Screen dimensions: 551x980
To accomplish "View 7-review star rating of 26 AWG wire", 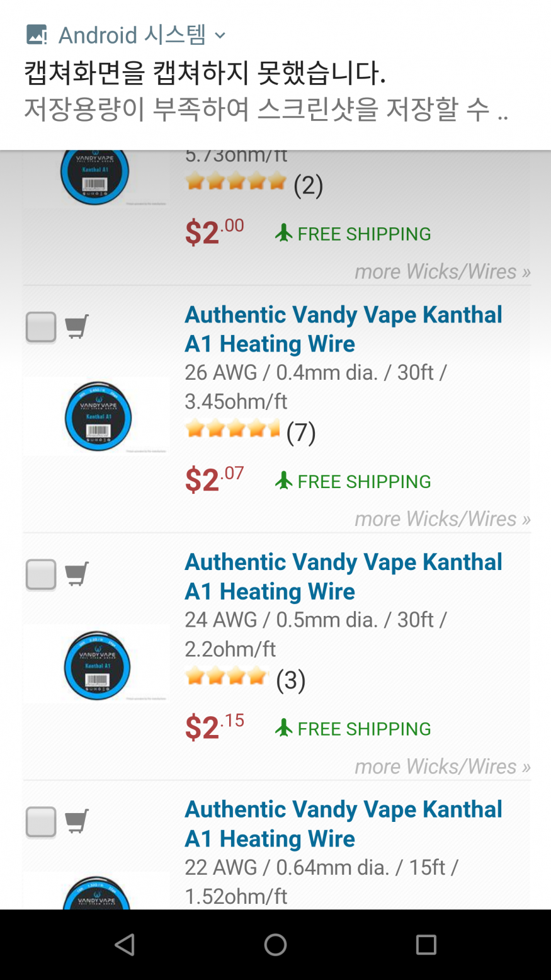I will pyautogui.click(x=233, y=430).
